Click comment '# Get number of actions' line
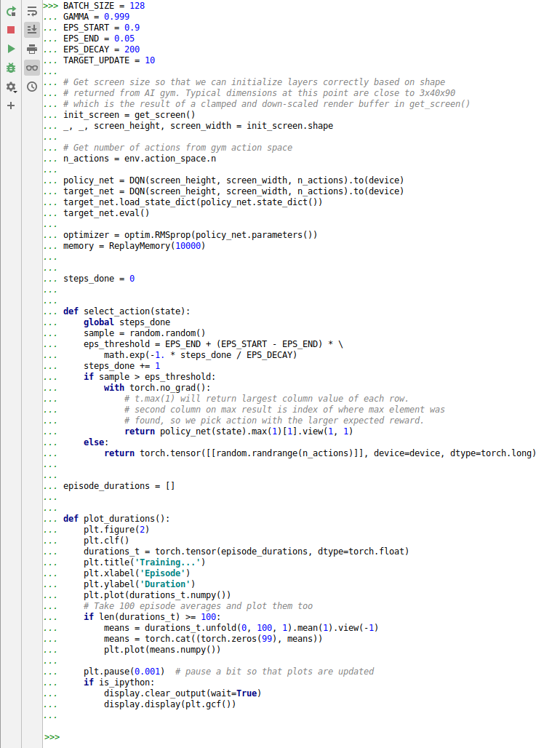This screenshot has width=560, height=748. [x=177, y=148]
